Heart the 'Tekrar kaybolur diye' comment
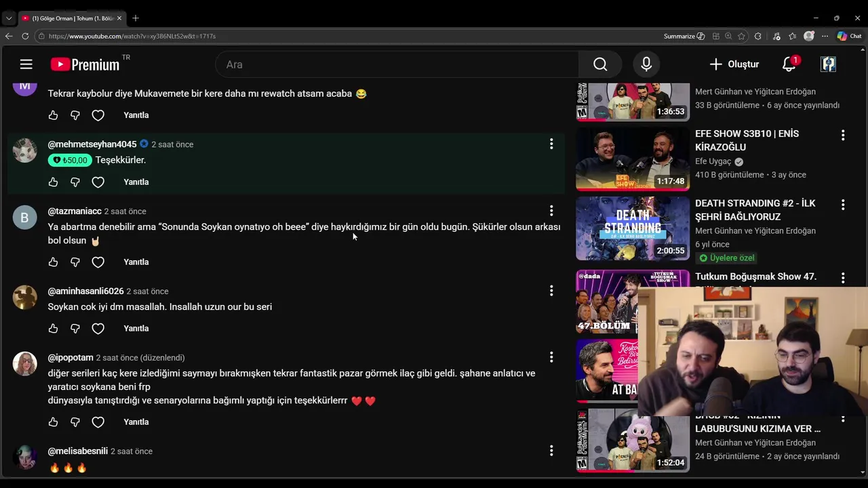 (x=98, y=115)
